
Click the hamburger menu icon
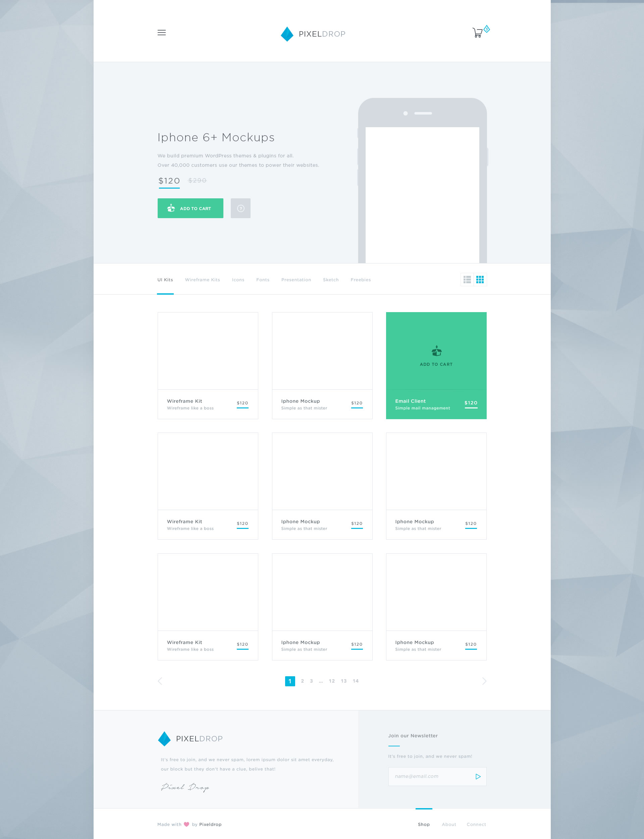pyautogui.click(x=162, y=32)
